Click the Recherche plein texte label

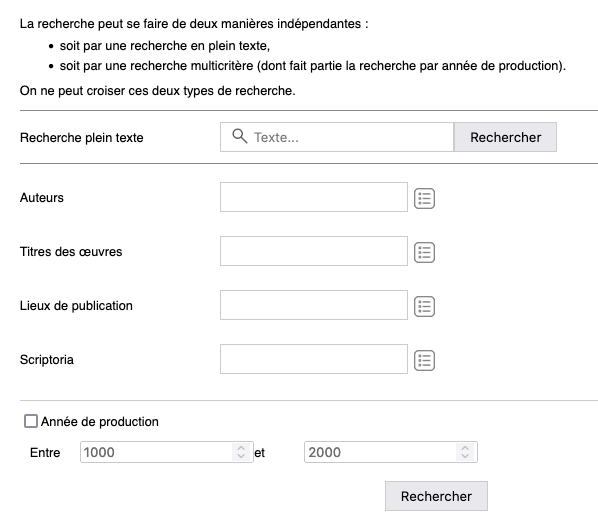tap(82, 138)
